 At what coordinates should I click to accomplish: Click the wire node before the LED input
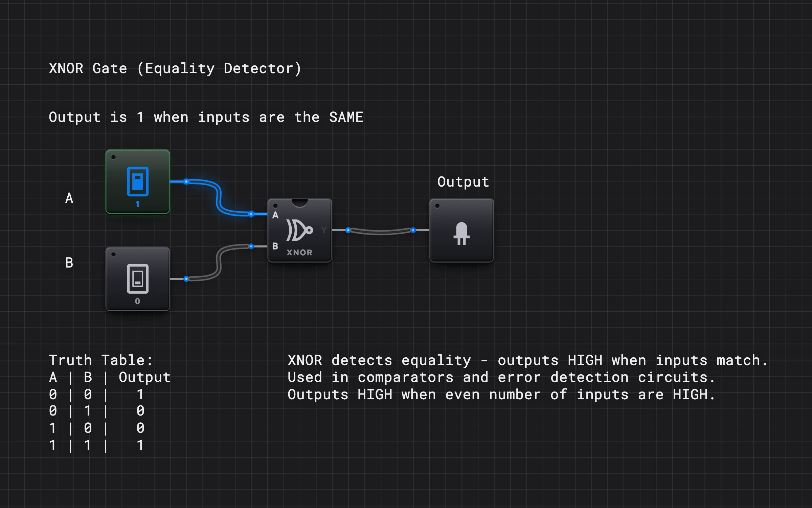pyautogui.click(x=413, y=230)
